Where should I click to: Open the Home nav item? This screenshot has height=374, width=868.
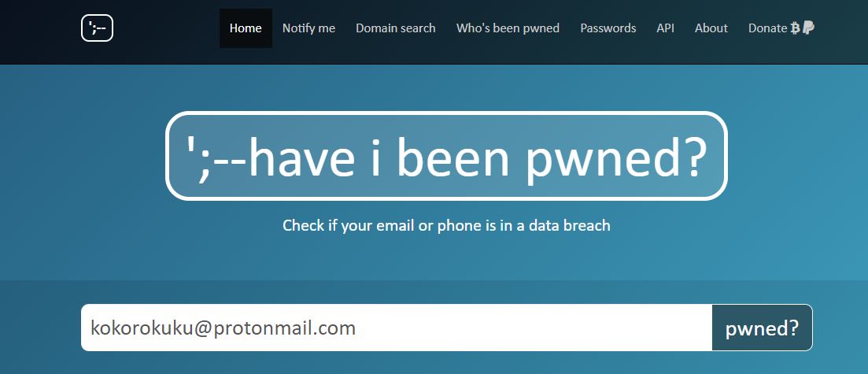coord(246,28)
